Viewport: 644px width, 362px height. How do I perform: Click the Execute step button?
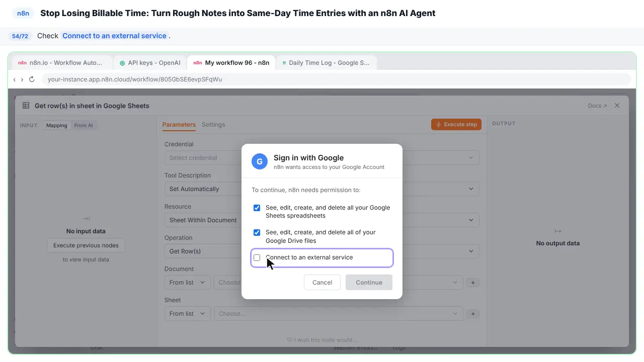[x=456, y=124]
